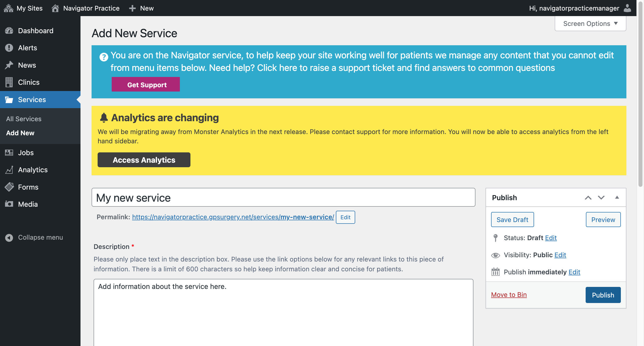644x346 pixels.
Task: Click the Dashboard gauge icon
Action: pos(9,31)
